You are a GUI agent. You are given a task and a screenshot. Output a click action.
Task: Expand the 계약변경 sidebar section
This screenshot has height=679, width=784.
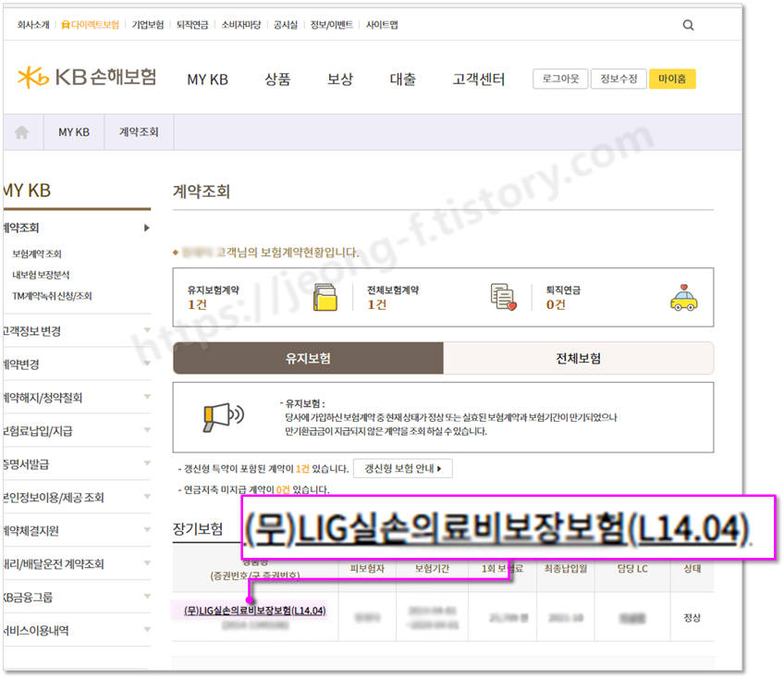coord(77,364)
